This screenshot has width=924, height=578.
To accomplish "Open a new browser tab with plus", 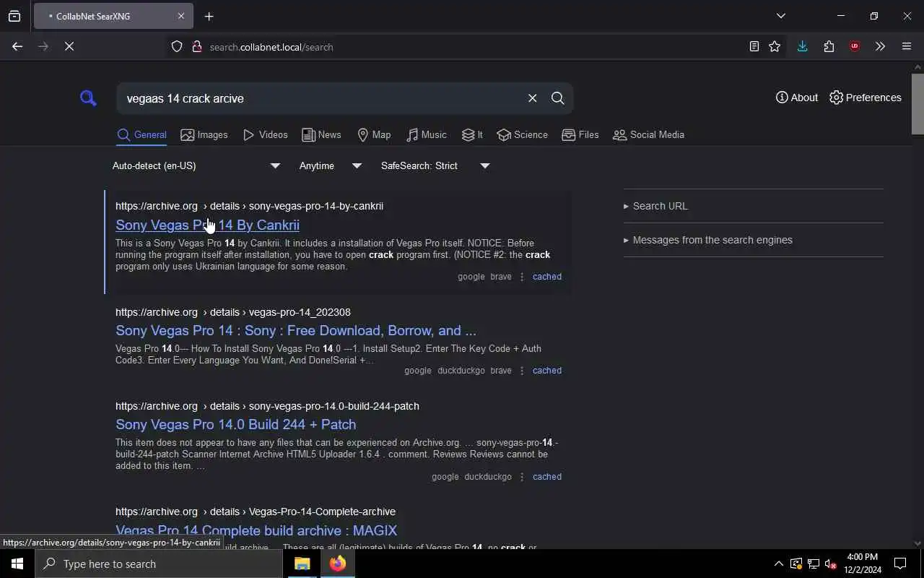I will pyautogui.click(x=209, y=16).
